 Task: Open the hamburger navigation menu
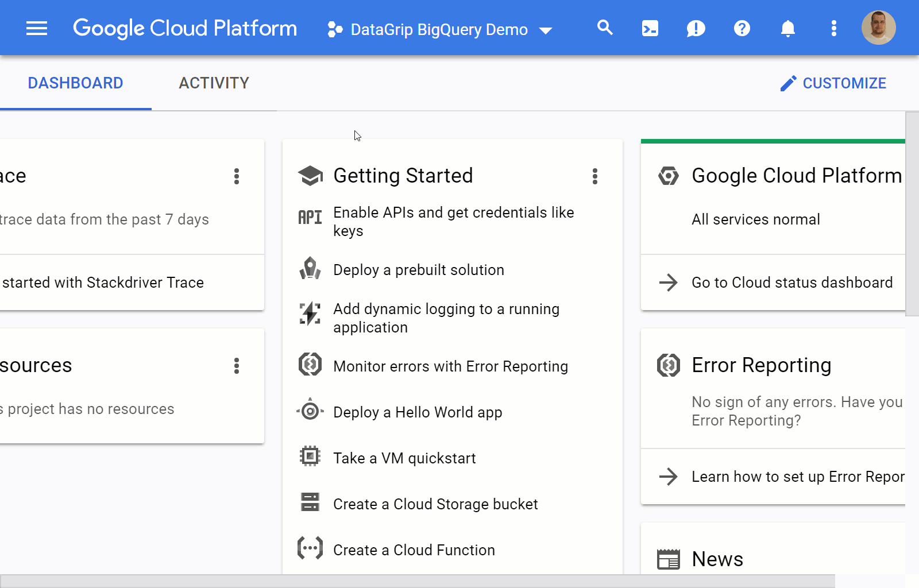[37, 28]
